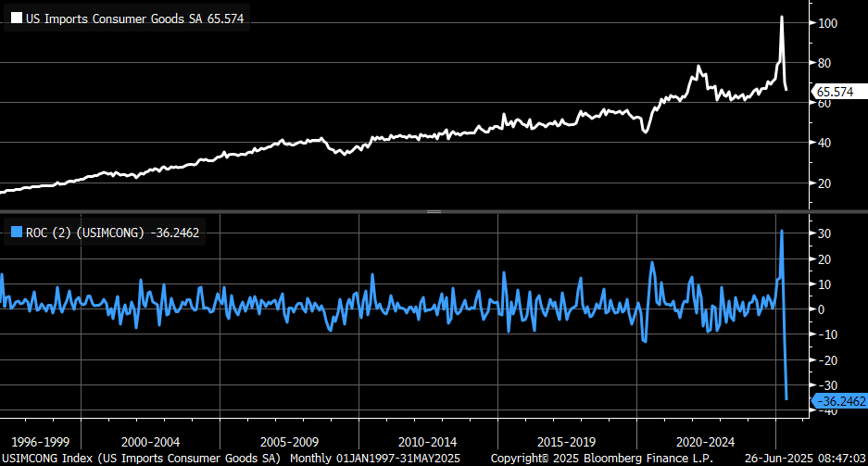This screenshot has height=466, width=868.
Task: Click the panel divider grip handle
Action: pyautogui.click(x=434, y=211)
